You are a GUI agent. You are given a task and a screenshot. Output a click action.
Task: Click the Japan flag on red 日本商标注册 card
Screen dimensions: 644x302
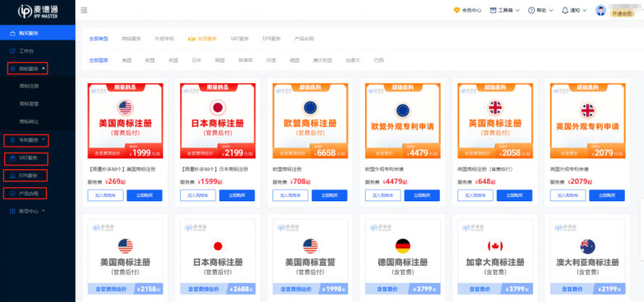218,107
